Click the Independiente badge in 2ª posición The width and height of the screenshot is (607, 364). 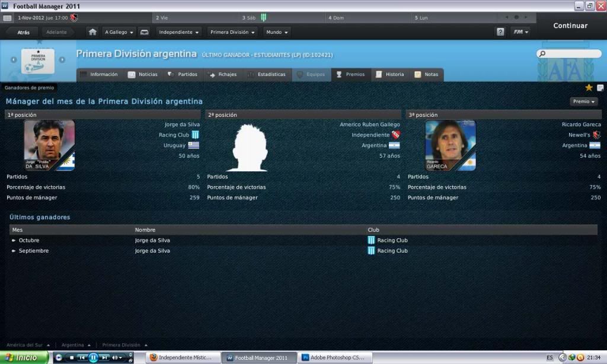click(x=395, y=135)
